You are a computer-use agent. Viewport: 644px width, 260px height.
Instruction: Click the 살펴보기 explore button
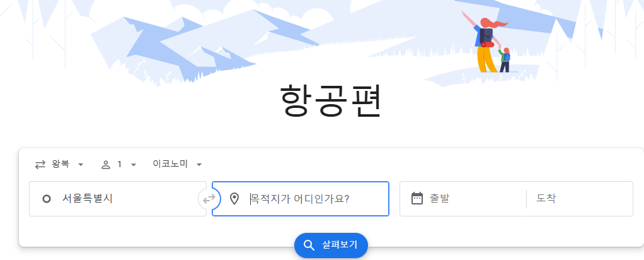pos(331,245)
